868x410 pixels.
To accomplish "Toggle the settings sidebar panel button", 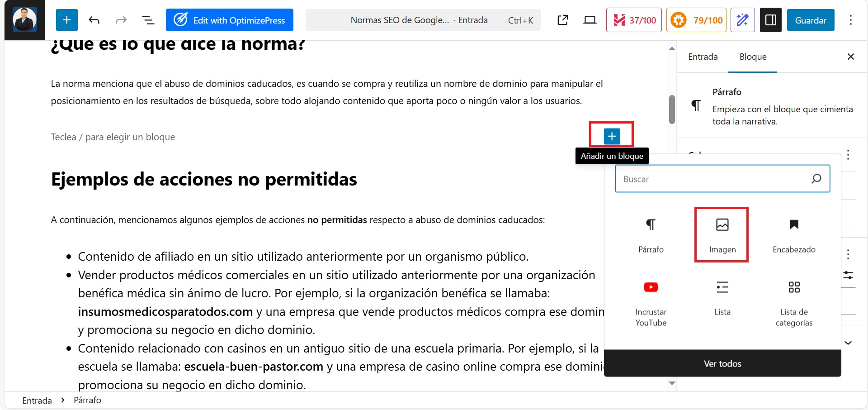I will click(770, 20).
